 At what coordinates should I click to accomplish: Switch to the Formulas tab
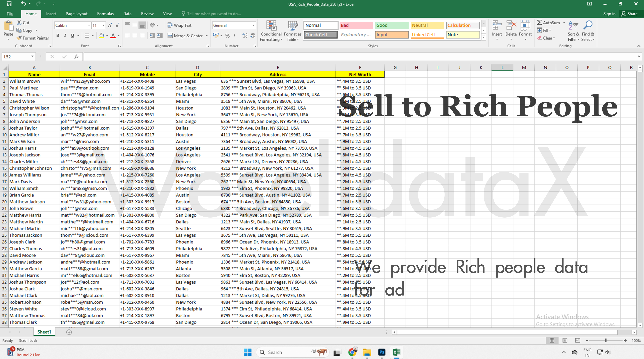click(x=105, y=14)
